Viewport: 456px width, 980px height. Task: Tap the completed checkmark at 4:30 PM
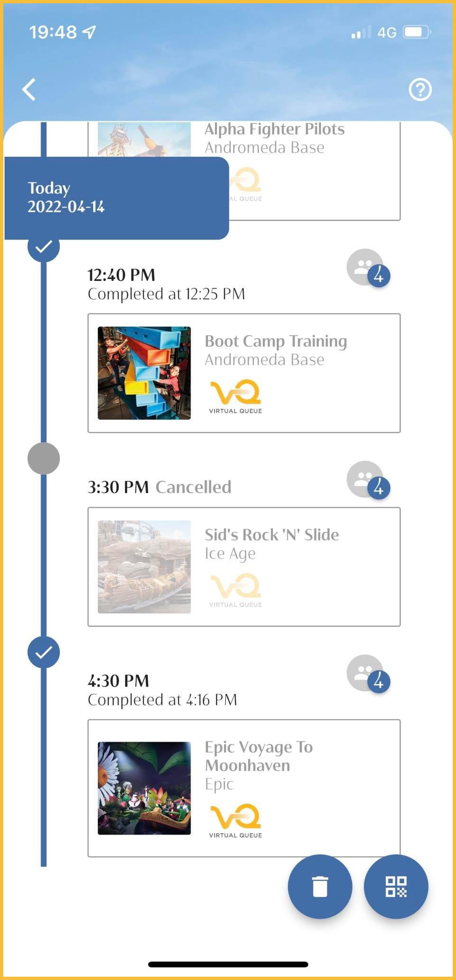(x=44, y=652)
